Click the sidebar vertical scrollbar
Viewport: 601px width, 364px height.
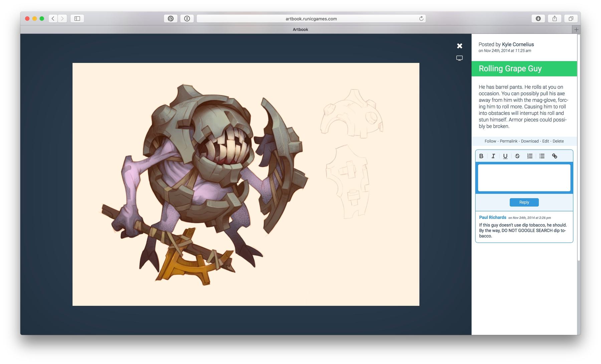pos(579,147)
